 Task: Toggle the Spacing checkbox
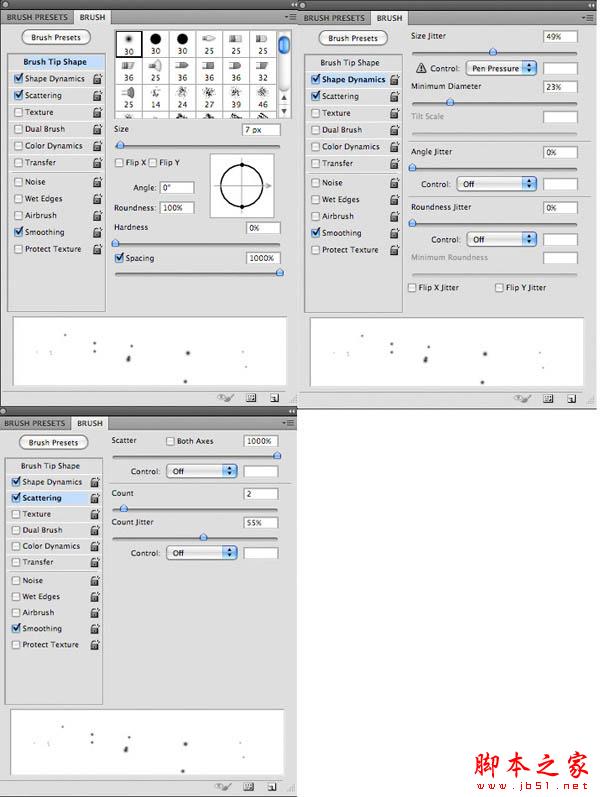(119, 258)
